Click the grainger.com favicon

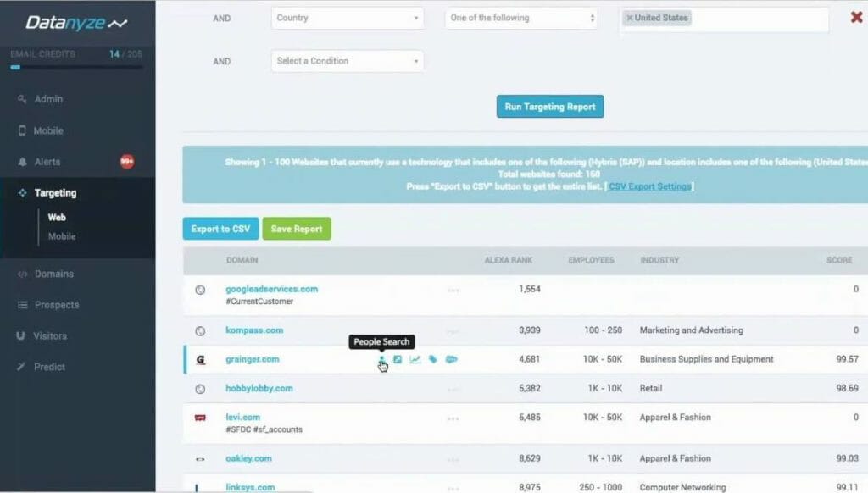point(200,360)
